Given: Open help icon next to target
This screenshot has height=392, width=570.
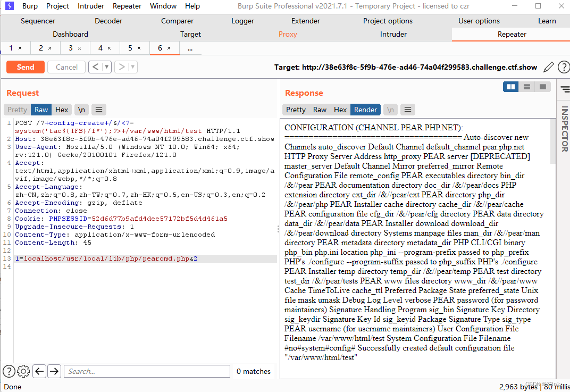Looking at the screenshot, I should pos(564,67).
